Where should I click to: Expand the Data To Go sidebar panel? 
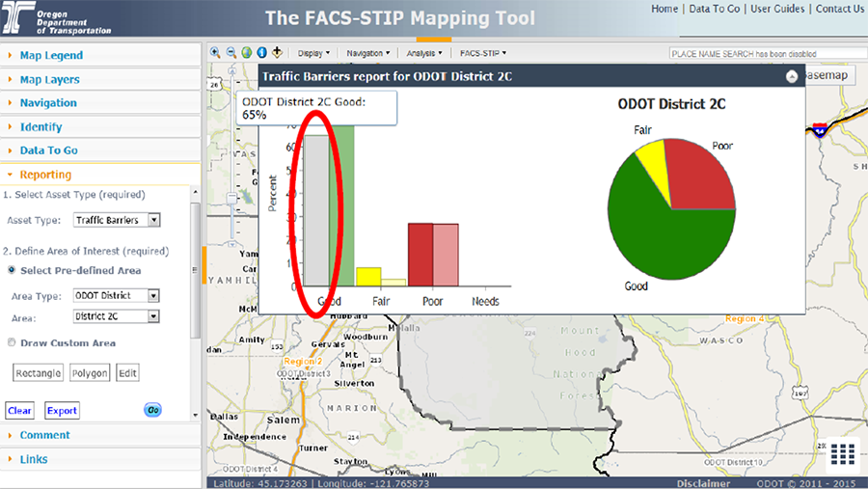100,150
